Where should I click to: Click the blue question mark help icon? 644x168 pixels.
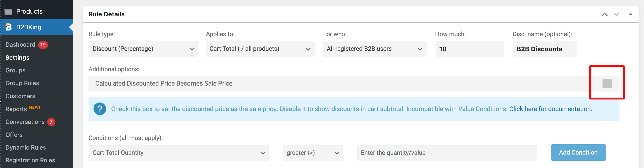tap(100, 109)
